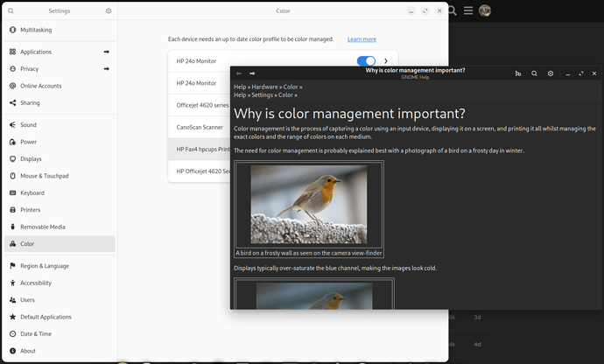The height and width of the screenshot is (364, 604).
Task: Follow the Learn more link
Action: coord(362,38)
